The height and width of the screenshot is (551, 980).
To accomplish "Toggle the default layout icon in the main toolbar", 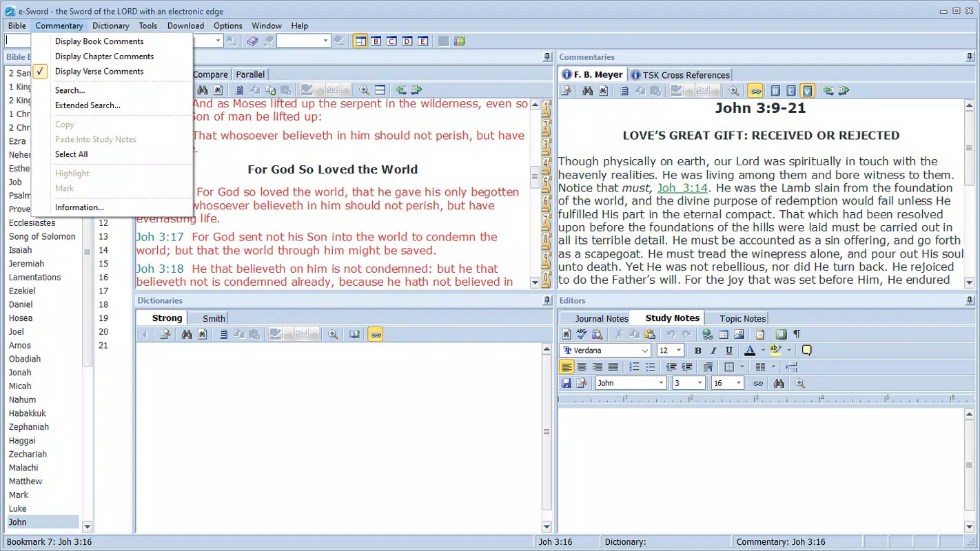I will (x=360, y=41).
